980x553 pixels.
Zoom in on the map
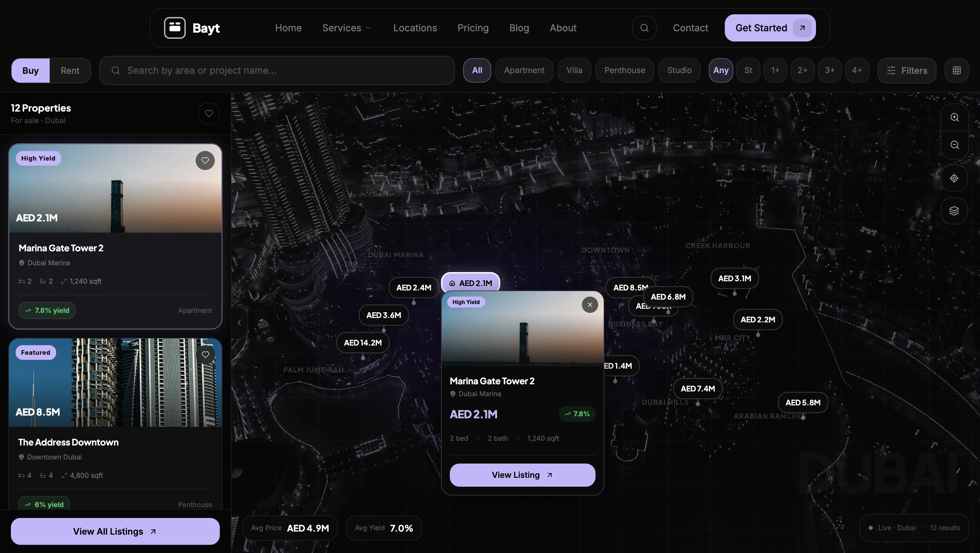[x=954, y=117]
